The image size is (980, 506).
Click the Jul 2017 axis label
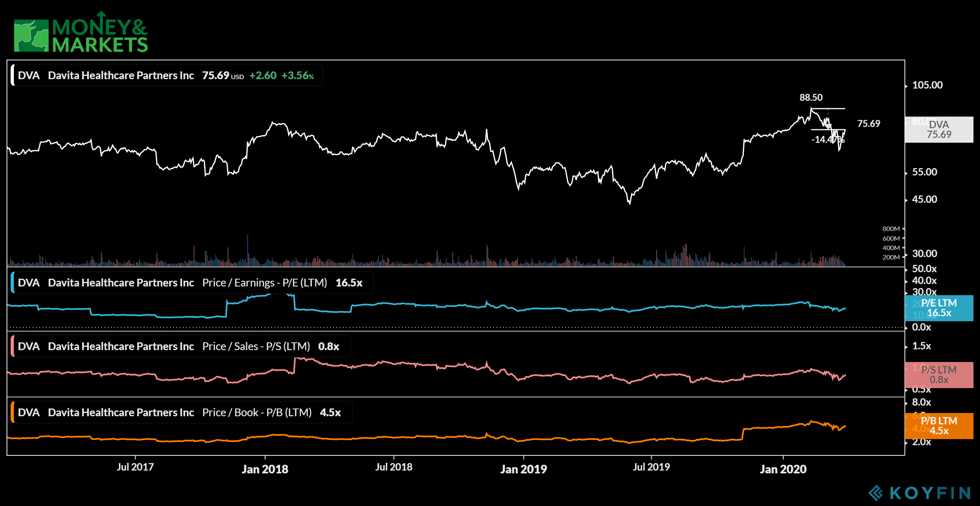135,467
